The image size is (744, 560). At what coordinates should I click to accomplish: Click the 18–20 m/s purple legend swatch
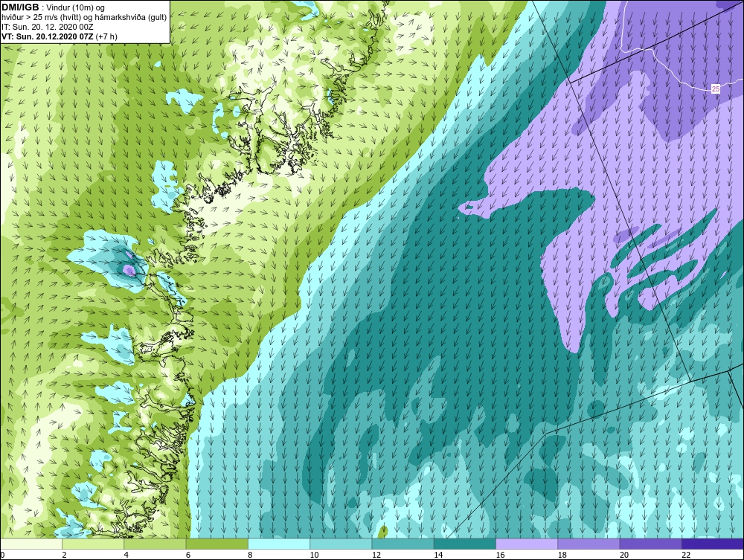coord(589,544)
